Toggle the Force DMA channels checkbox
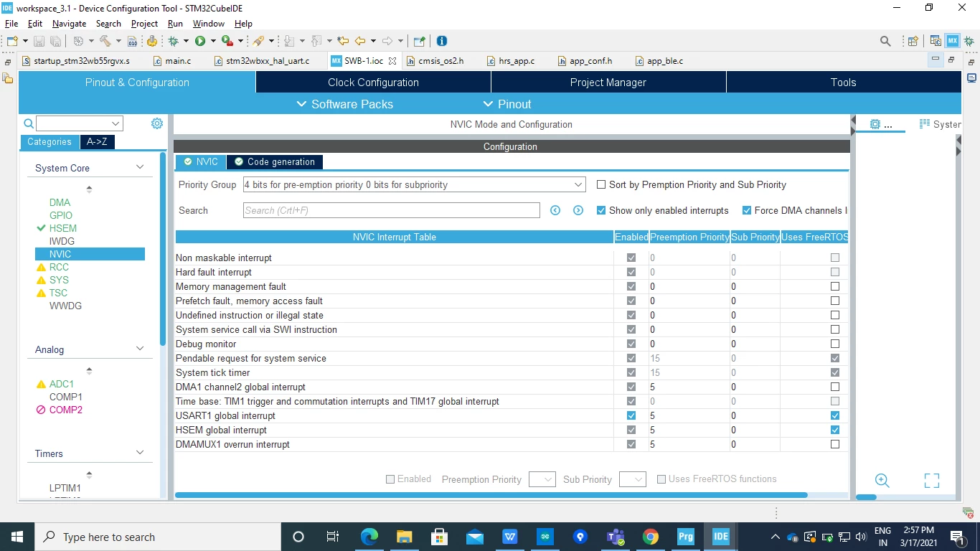This screenshot has width=980, height=551. tap(747, 210)
